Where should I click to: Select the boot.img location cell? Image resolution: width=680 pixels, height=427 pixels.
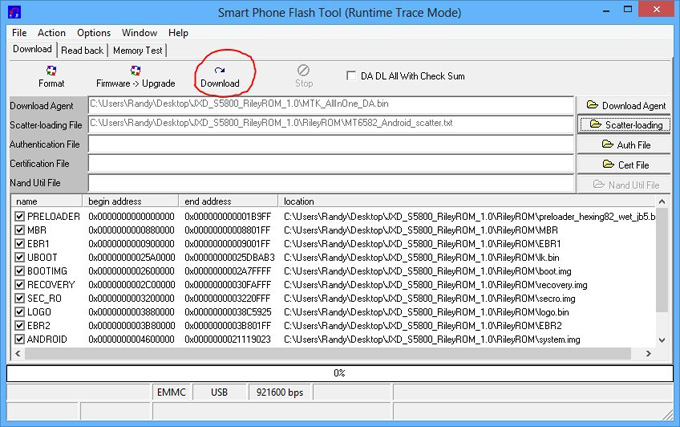tap(428, 271)
